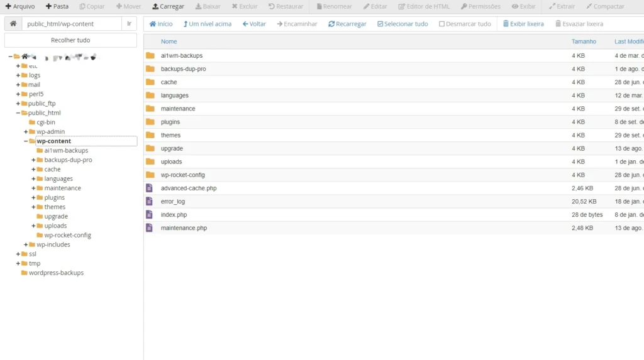Collapse the root home tree node
This screenshot has height=360, width=644.
[10, 57]
